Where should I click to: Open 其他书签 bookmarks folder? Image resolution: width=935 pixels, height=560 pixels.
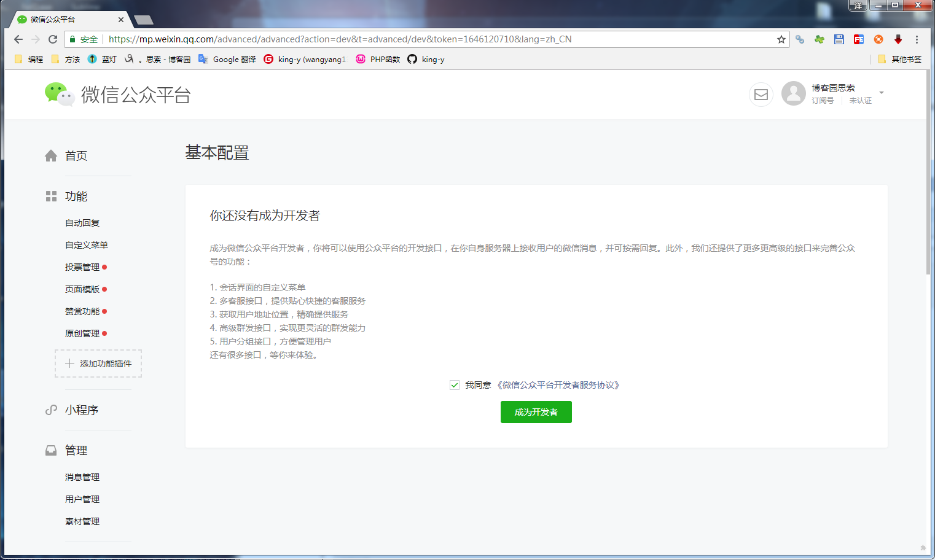pyautogui.click(x=900, y=60)
